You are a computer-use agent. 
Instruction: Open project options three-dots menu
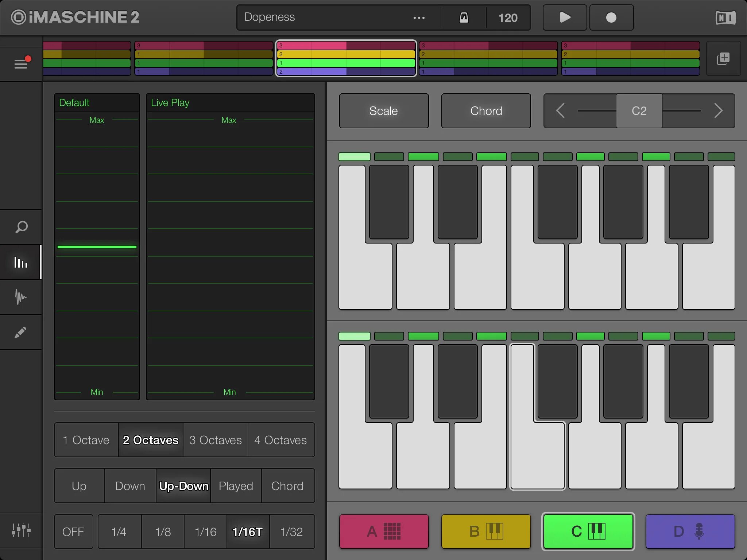click(419, 17)
